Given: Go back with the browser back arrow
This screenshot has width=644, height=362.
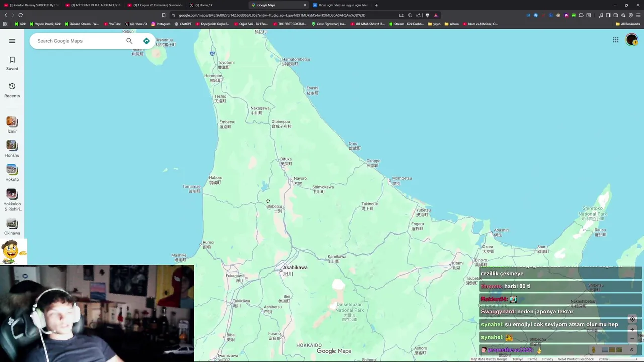Looking at the screenshot, I should coord(6,15).
